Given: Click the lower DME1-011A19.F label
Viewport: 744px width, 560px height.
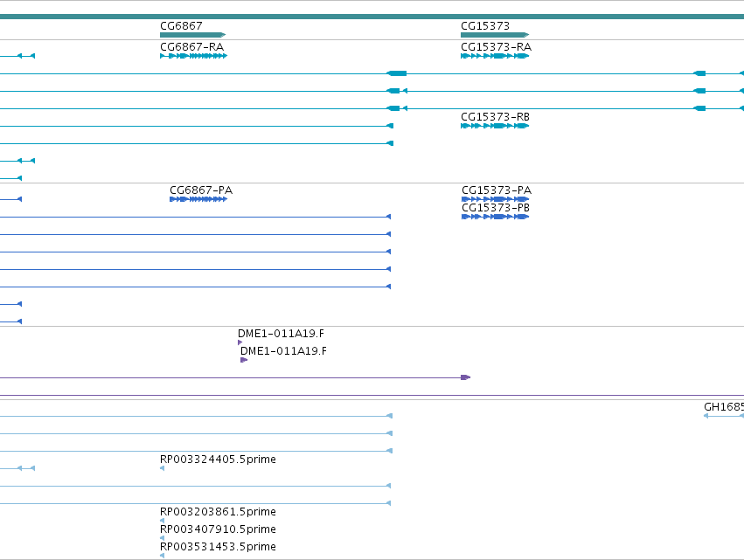Looking at the screenshot, I should coord(283,351).
